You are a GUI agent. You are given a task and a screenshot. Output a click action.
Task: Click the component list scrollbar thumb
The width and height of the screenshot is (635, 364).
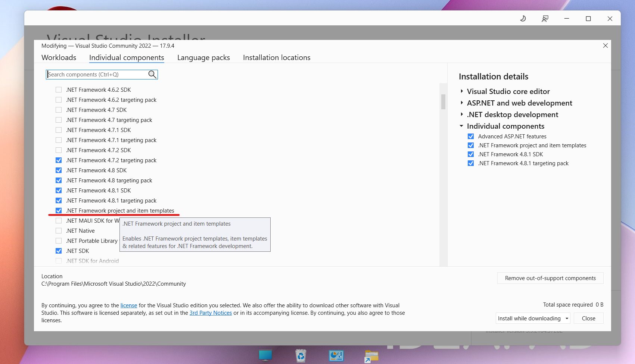coord(443,101)
